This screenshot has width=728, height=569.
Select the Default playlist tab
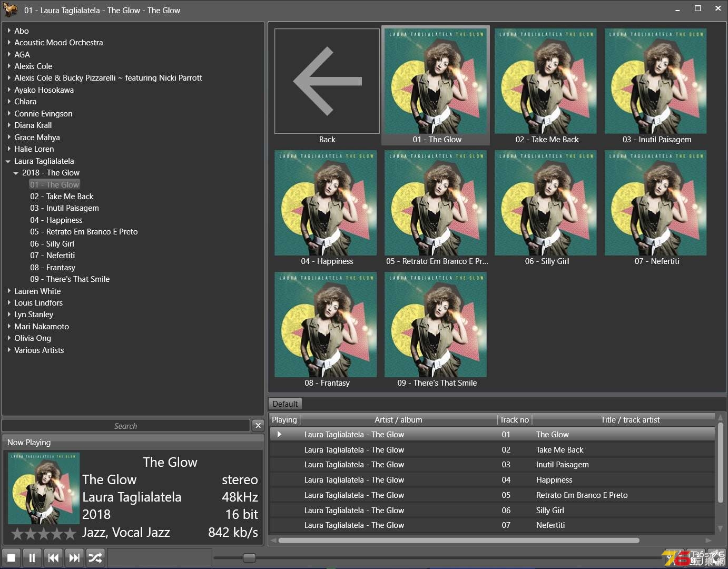[285, 404]
